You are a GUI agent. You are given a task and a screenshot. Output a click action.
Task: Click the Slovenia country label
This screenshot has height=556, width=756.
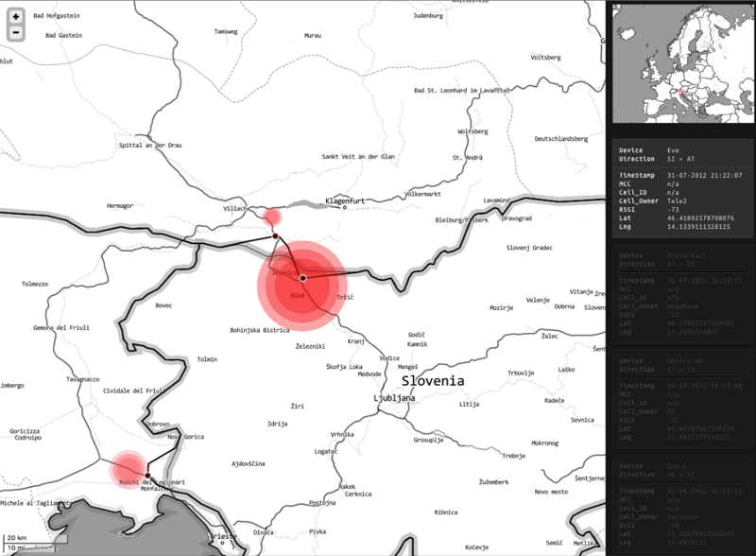(x=434, y=380)
